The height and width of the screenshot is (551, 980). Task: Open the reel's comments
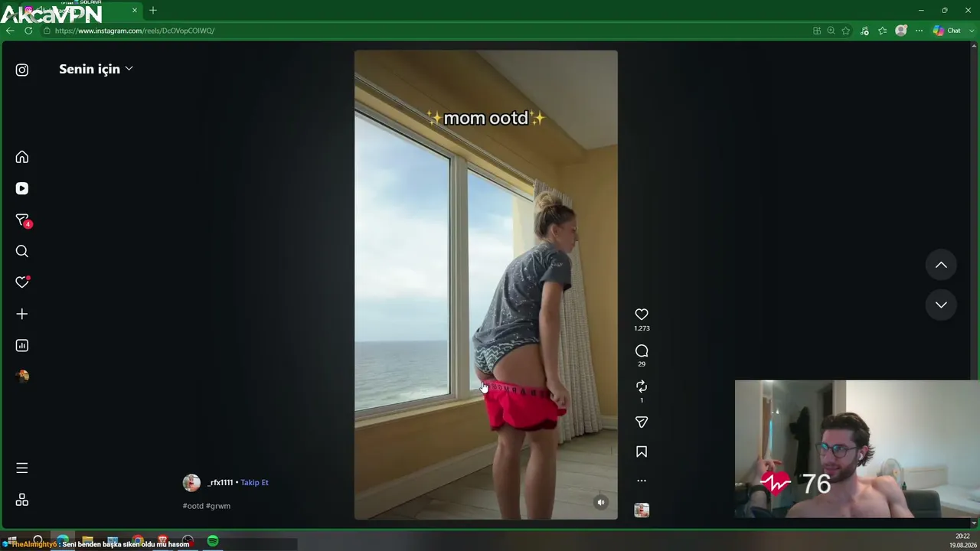tap(642, 350)
